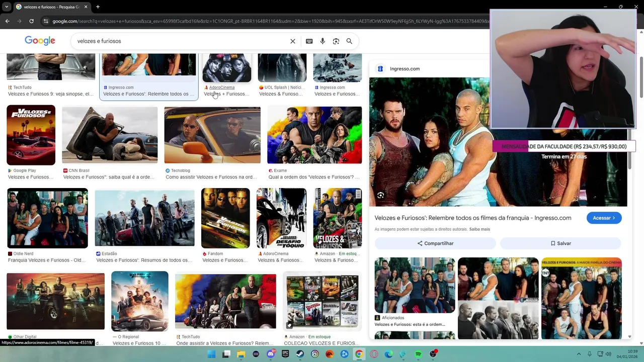Open CNN Brasil image result
644x362 pixels.
[110, 135]
